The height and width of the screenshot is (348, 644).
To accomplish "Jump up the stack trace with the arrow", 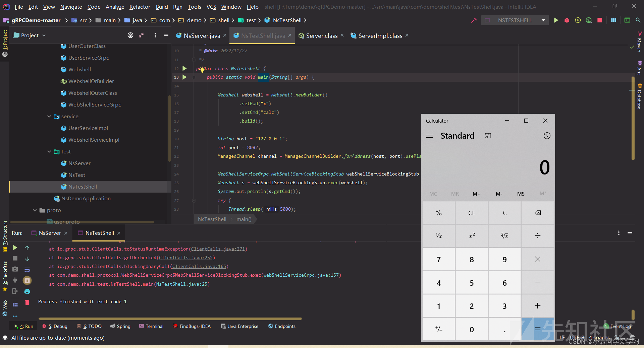I will click(27, 248).
